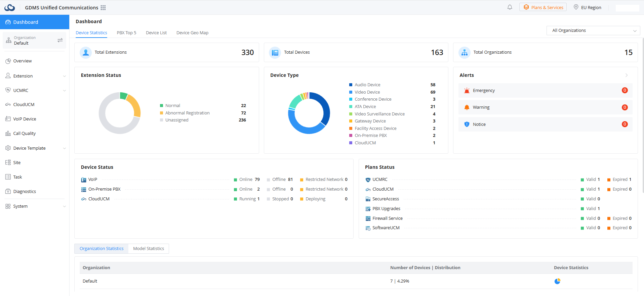Click the Emergency alarm icon in Alerts
Image resolution: width=644 pixels, height=296 pixels.
(x=467, y=91)
